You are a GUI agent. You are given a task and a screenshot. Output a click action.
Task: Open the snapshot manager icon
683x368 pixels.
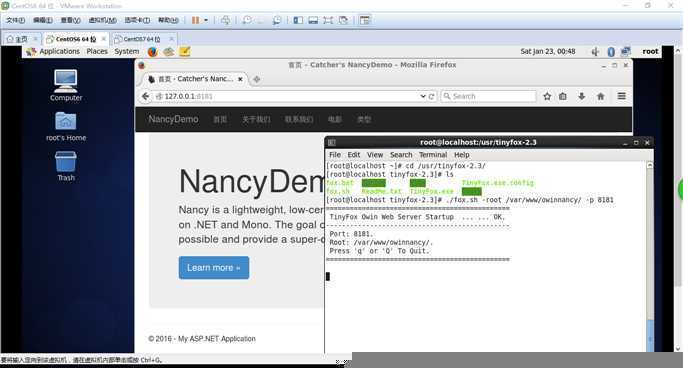277,20
